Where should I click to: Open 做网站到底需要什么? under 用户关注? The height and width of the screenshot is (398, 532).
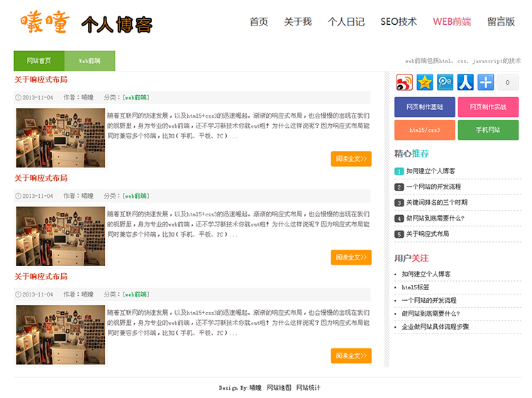click(x=431, y=314)
